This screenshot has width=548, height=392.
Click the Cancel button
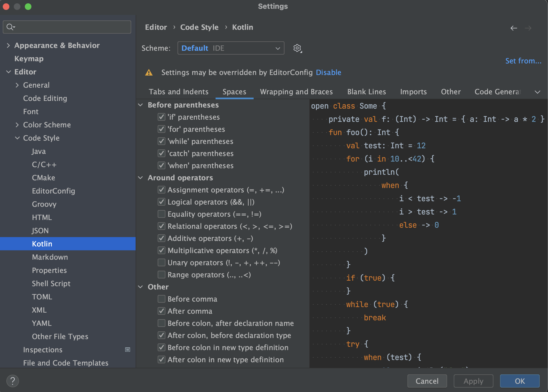(427, 381)
